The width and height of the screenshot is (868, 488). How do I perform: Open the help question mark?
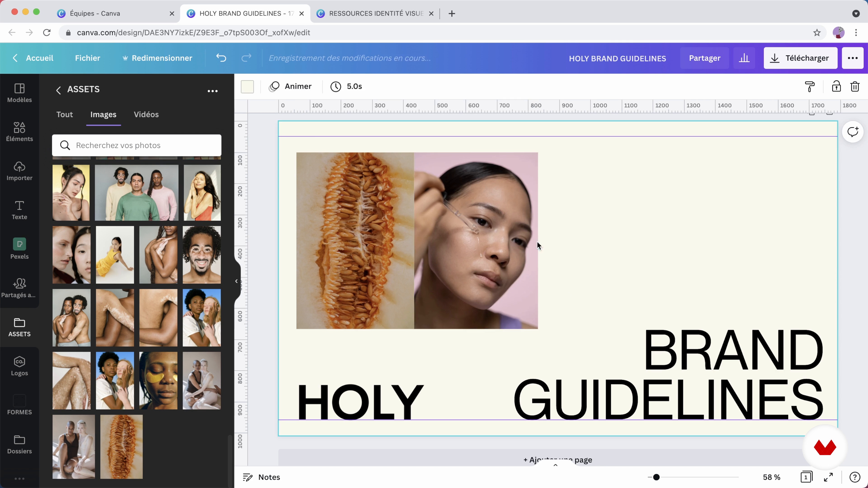tap(855, 477)
